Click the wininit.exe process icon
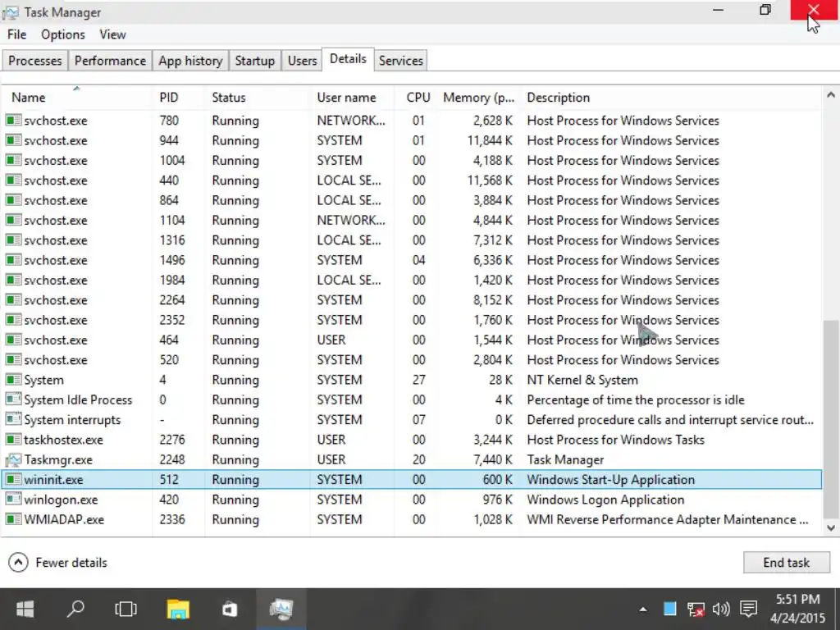This screenshot has height=630, width=840. click(13, 479)
